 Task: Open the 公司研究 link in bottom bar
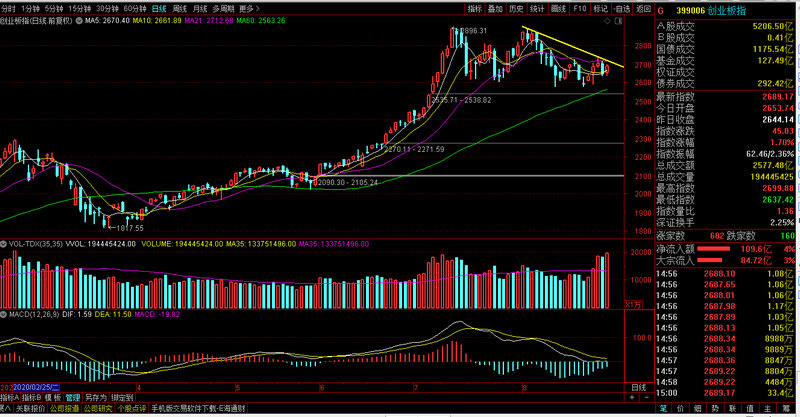tap(97, 409)
